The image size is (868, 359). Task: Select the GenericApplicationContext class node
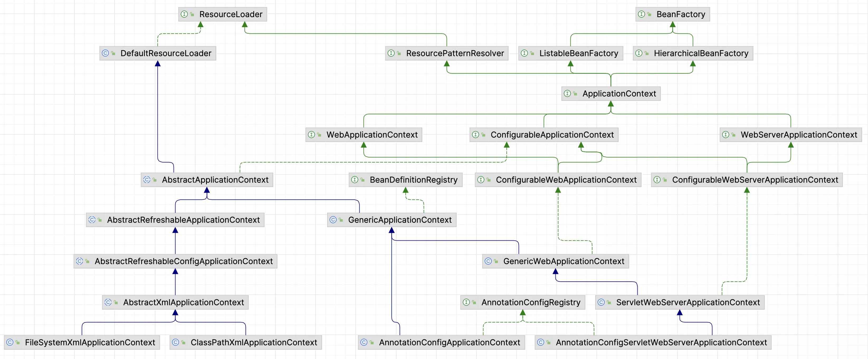point(392,220)
